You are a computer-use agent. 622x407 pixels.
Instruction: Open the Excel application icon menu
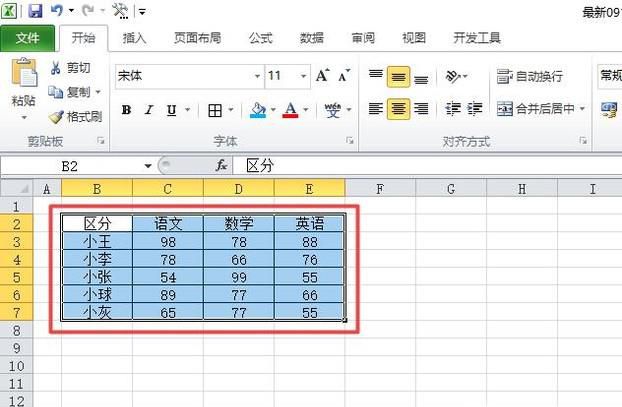tap(9, 10)
